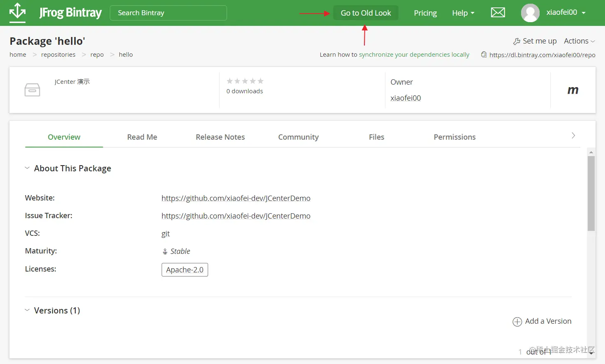Collapse the Versions (1) section

point(27,310)
